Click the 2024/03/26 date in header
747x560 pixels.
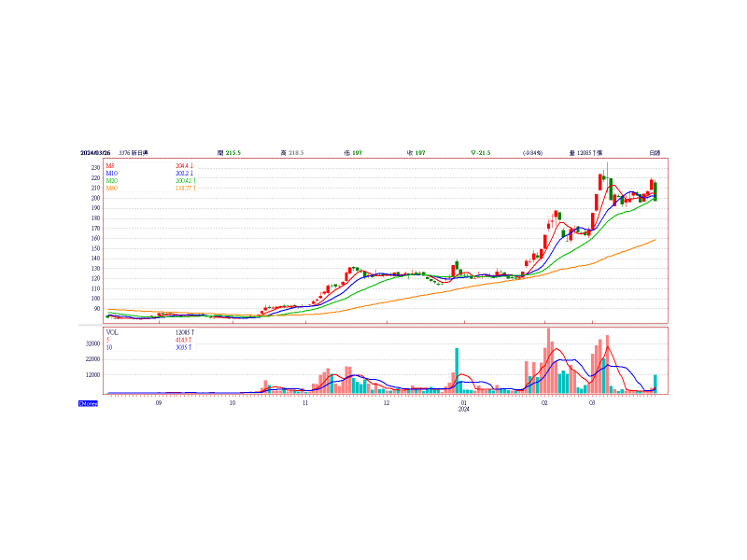[95, 152]
